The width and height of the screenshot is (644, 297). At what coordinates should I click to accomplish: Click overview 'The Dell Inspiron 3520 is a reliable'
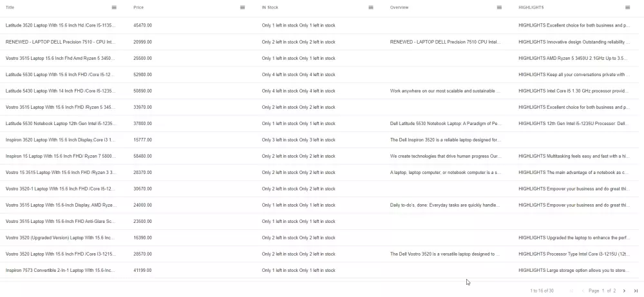pyautogui.click(x=446, y=140)
